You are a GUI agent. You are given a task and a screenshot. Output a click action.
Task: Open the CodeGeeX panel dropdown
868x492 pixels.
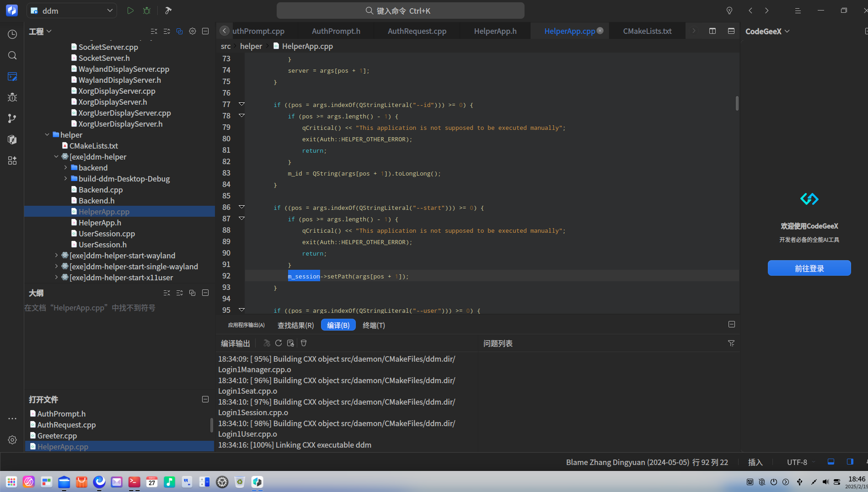[767, 31]
